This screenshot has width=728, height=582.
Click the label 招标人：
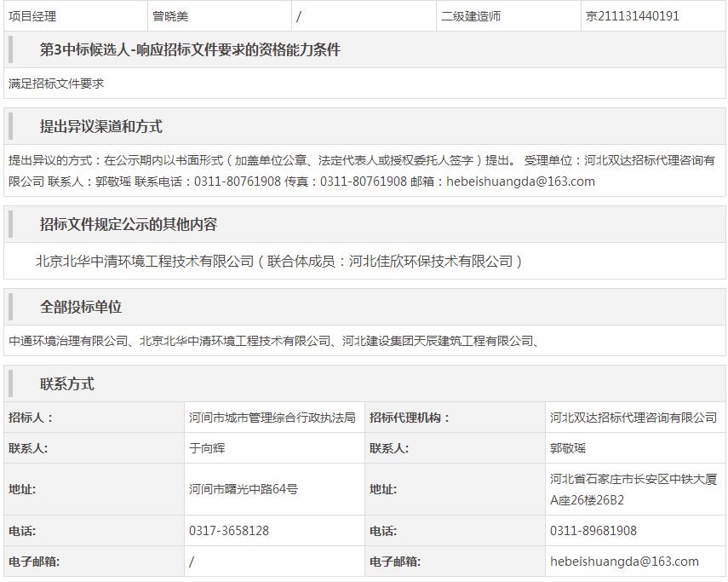32,418
